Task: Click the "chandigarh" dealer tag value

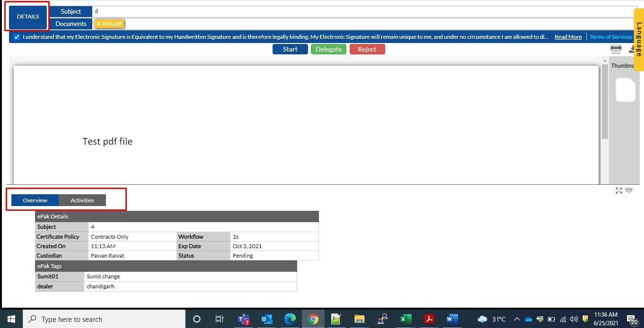Action: [100, 286]
